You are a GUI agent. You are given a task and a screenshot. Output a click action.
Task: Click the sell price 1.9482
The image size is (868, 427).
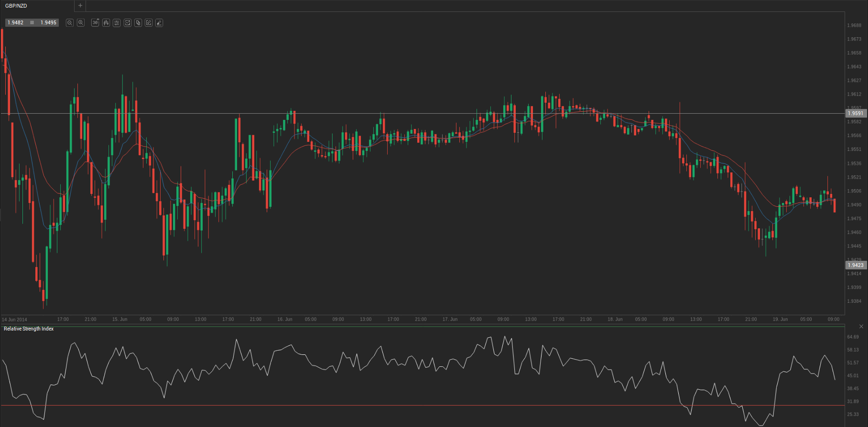[x=16, y=23]
